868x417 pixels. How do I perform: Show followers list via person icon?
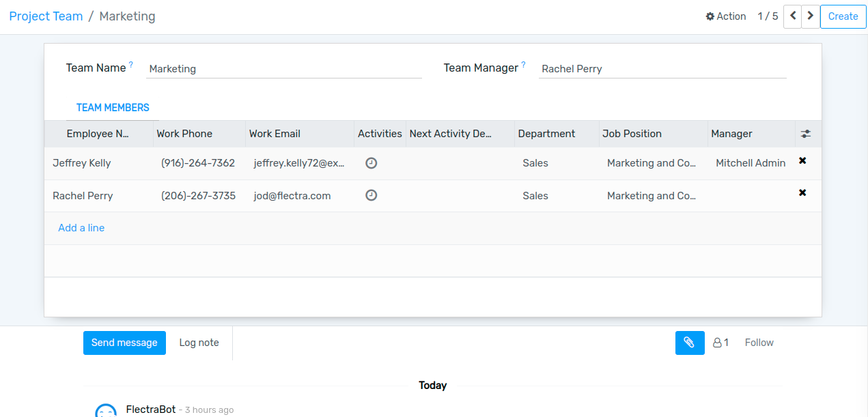pos(720,343)
